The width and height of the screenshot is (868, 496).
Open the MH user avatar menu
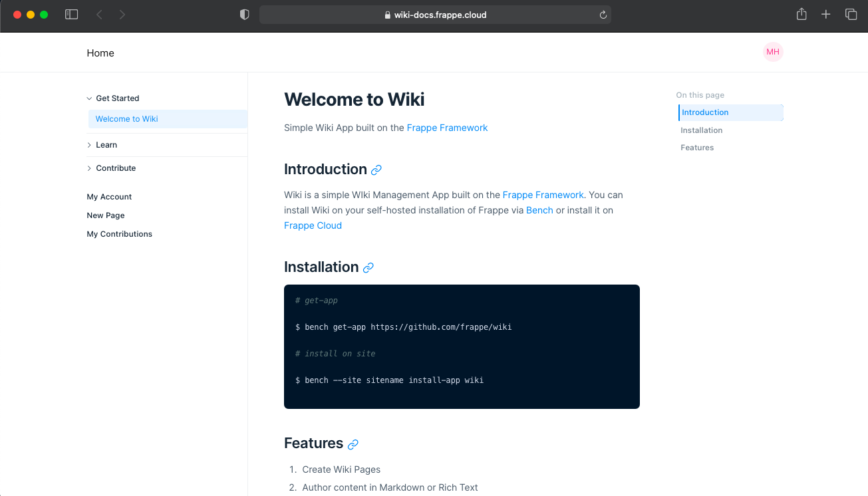tap(773, 52)
